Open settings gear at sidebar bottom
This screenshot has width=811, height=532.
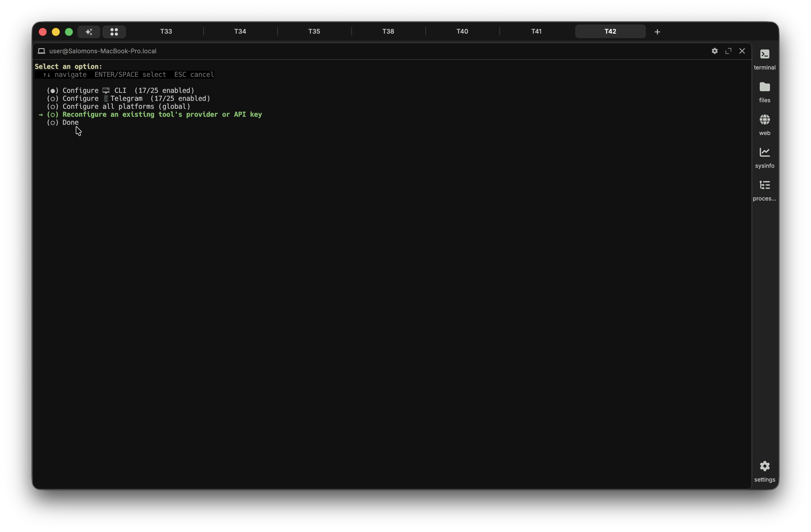[765, 471]
